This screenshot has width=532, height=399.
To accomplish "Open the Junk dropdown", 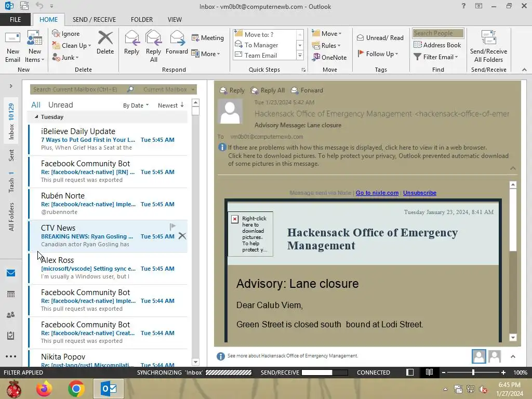I will (65, 57).
